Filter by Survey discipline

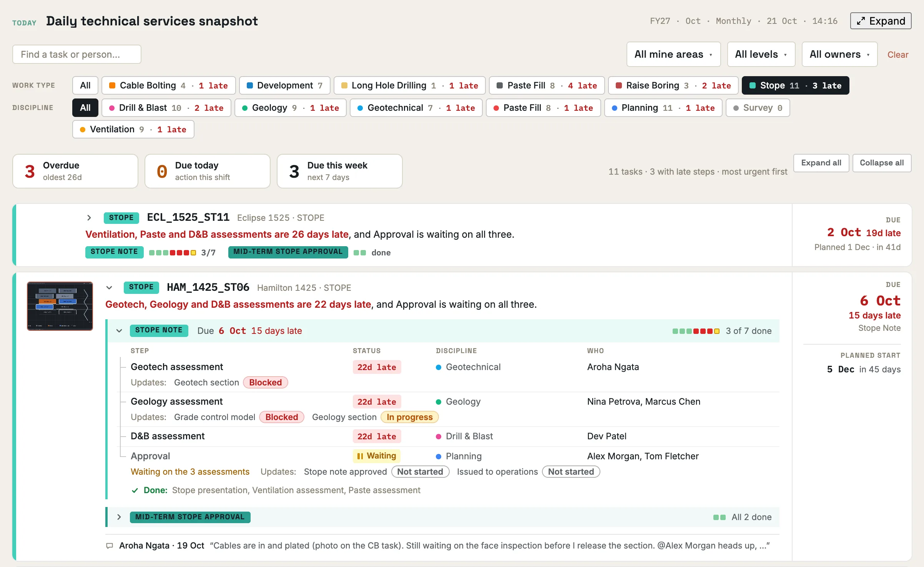pos(758,108)
